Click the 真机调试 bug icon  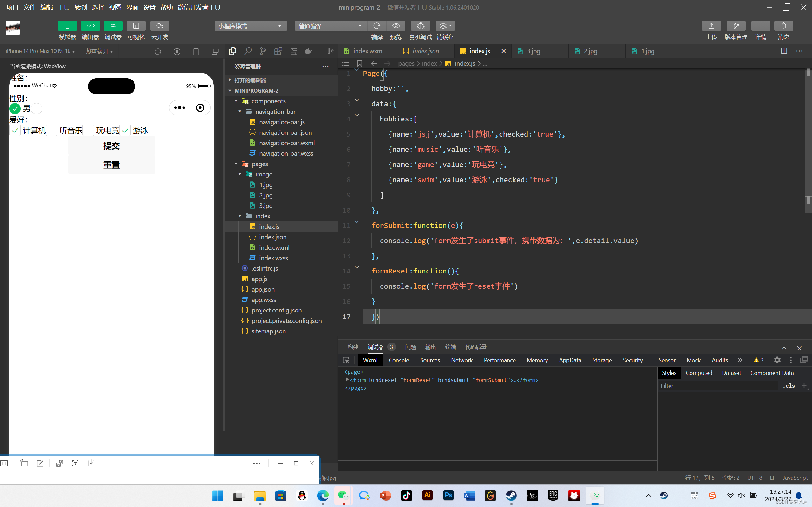[x=420, y=26]
